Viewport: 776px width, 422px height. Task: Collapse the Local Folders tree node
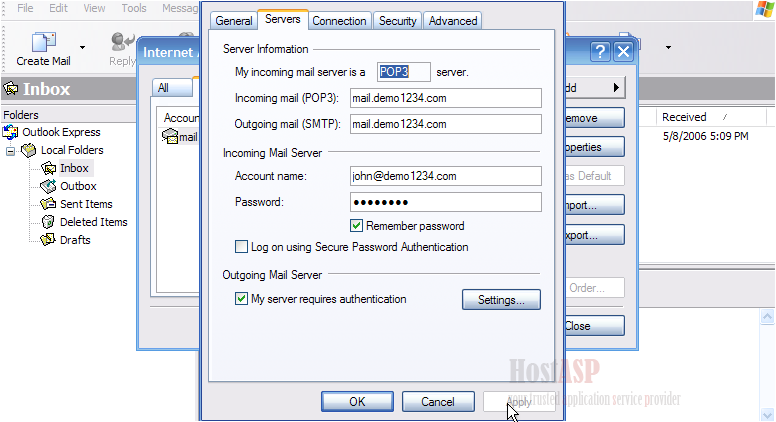[x=11, y=151]
